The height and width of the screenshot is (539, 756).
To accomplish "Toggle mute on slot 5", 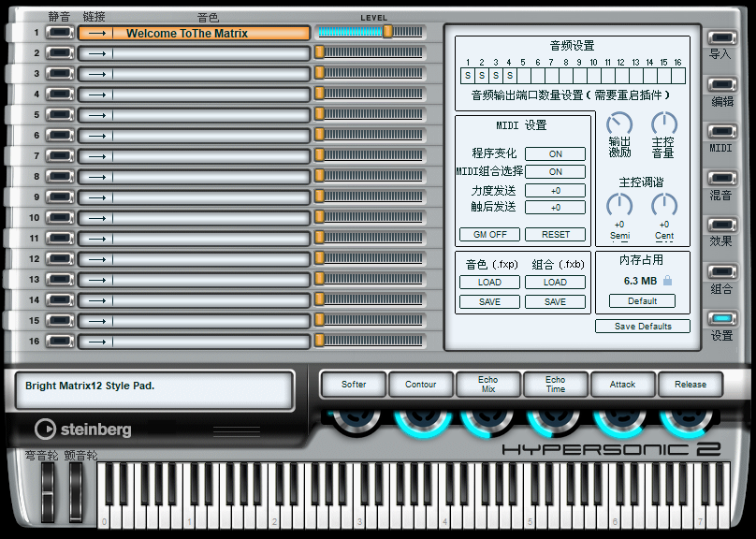I will (60, 115).
